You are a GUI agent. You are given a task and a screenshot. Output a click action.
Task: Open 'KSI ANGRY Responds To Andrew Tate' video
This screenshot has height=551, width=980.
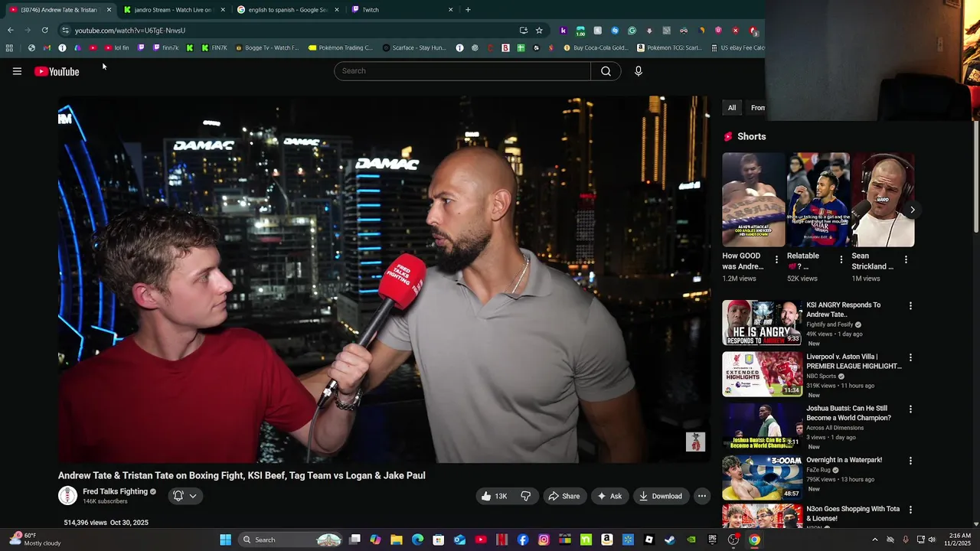click(843, 309)
